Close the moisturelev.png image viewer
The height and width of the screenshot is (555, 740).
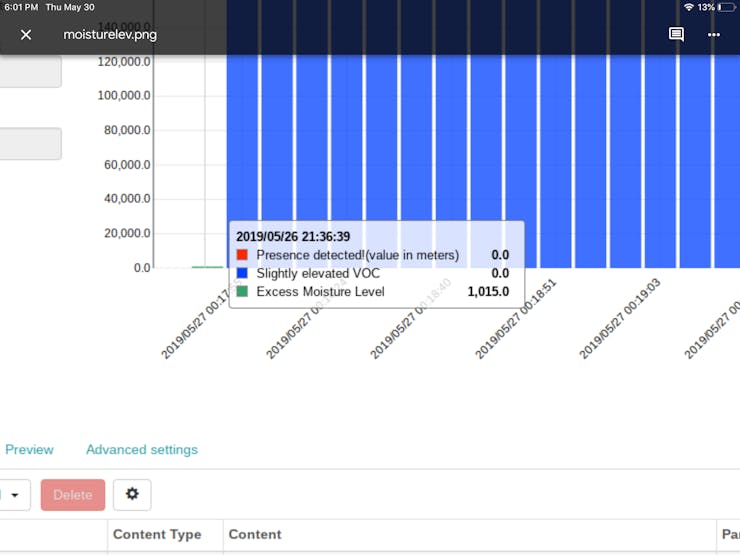tap(26, 35)
